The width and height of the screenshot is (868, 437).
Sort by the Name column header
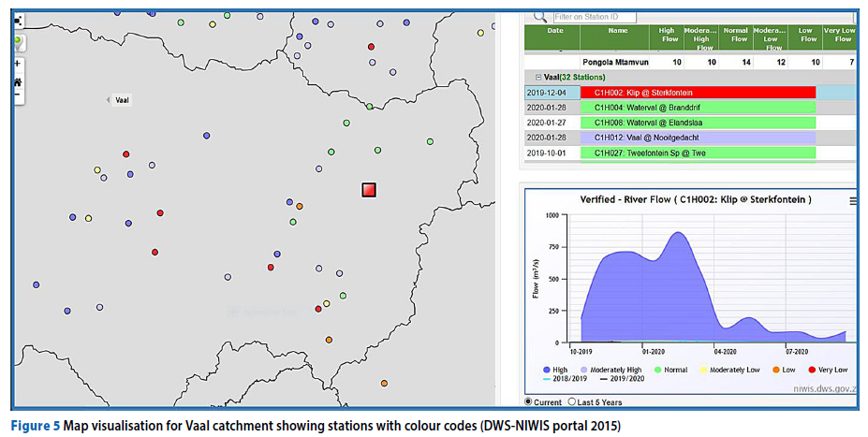tap(617, 31)
